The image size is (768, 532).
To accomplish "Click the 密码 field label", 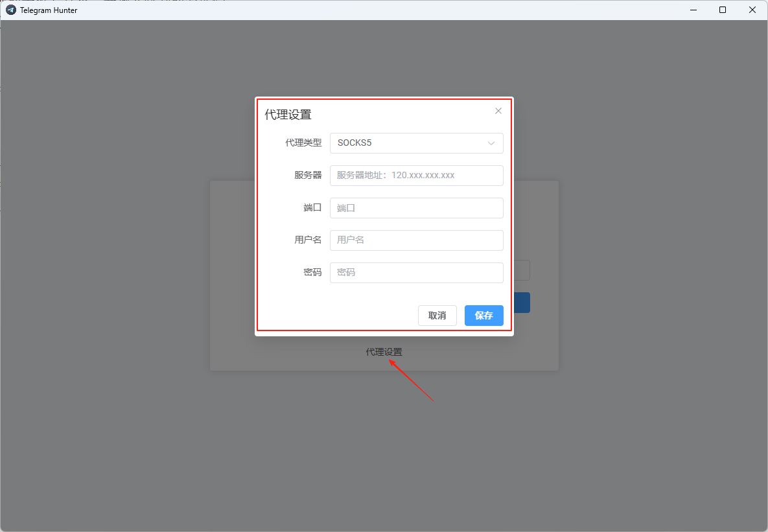I will [x=312, y=272].
